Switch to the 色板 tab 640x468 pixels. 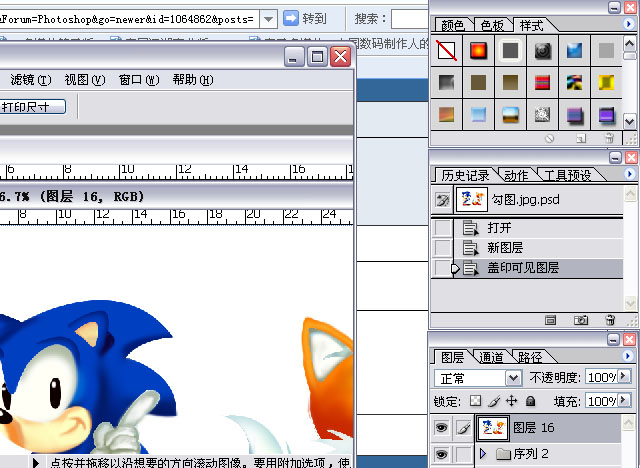coord(492,25)
